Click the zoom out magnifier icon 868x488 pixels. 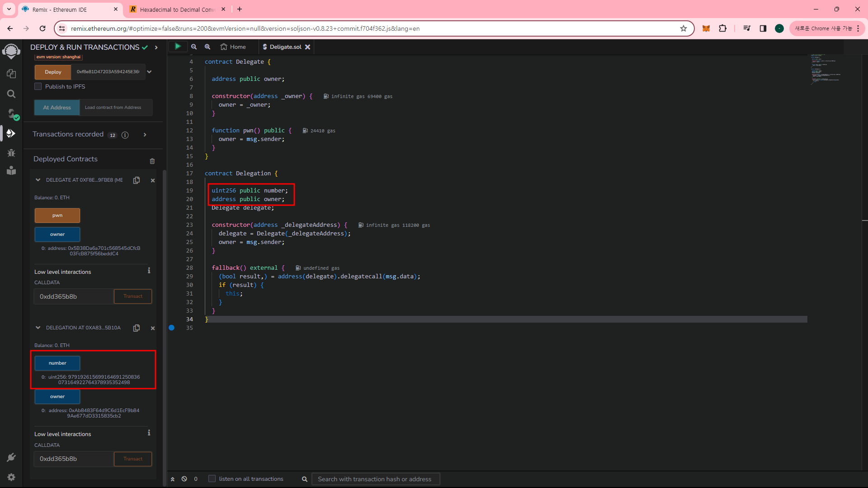click(194, 47)
